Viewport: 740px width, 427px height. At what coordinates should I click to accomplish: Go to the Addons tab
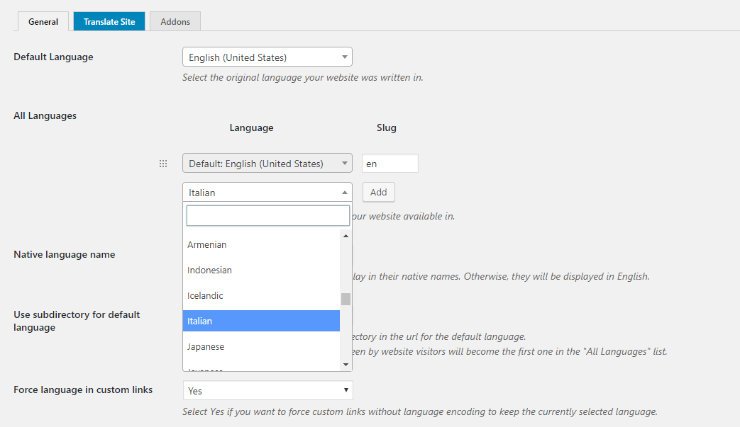coord(175,20)
